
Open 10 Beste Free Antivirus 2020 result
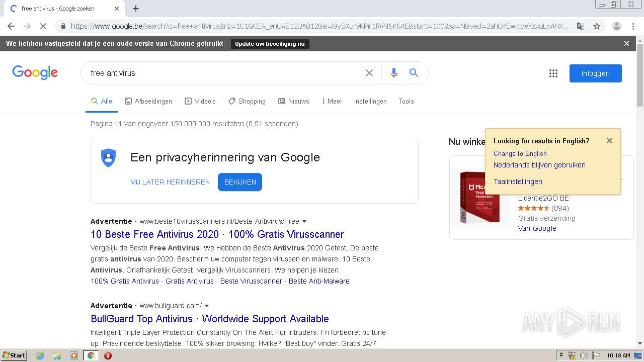click(x=217, y=234)
